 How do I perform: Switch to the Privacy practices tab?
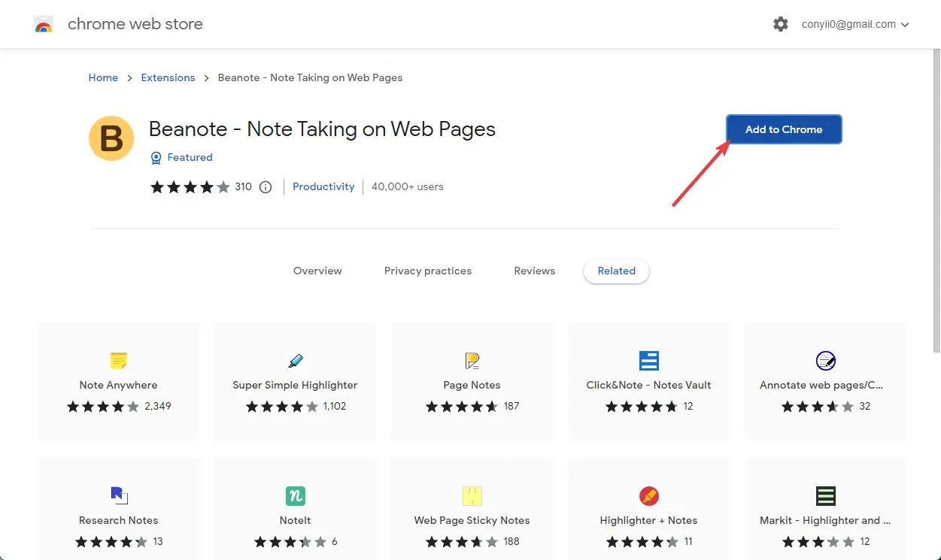coord(428,271)
